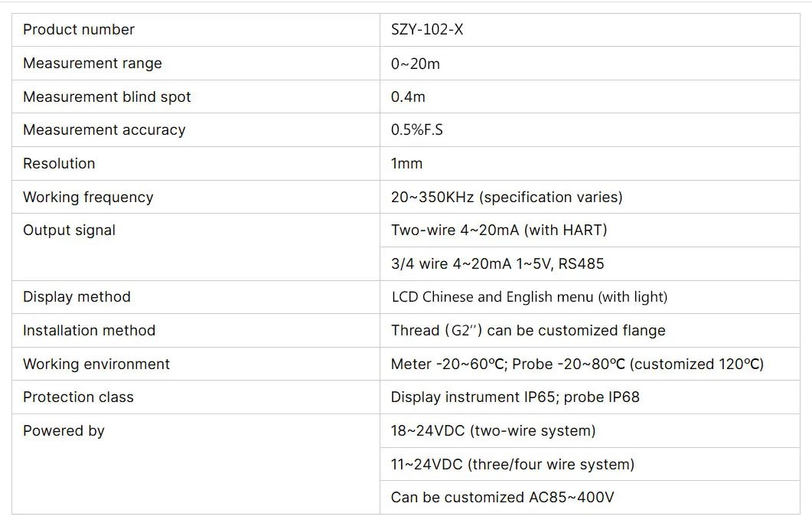Image resolution: width=812 pixels, height=523 pixels.
Task: Select the 0.4m blind spot value
Action: (408, 97)
